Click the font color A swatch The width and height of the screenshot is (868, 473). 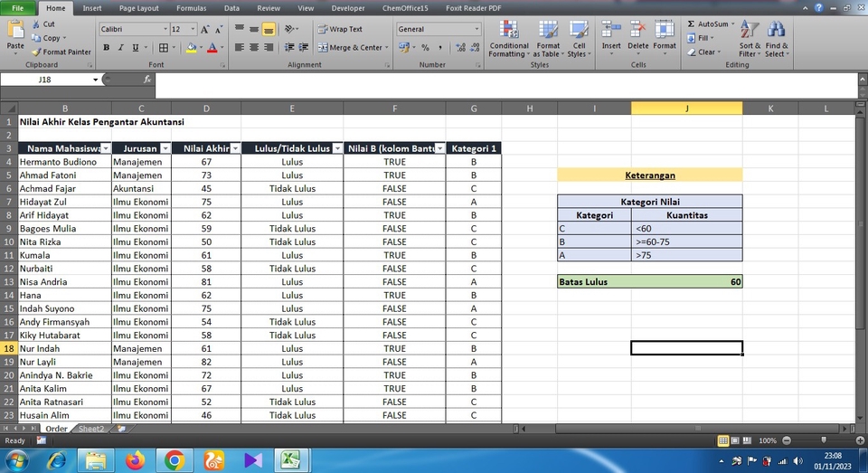click(x=212, y=48)
